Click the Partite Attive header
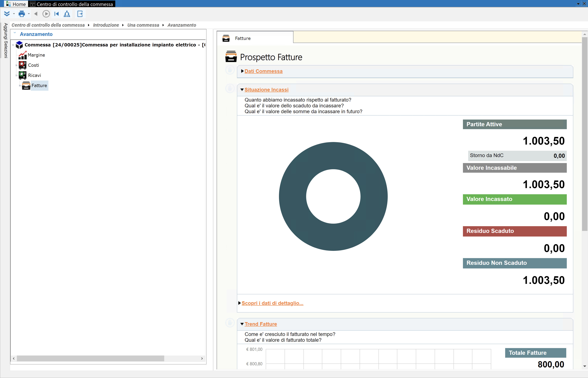This screenshot has height=378, width=588. tap(515, 124)
